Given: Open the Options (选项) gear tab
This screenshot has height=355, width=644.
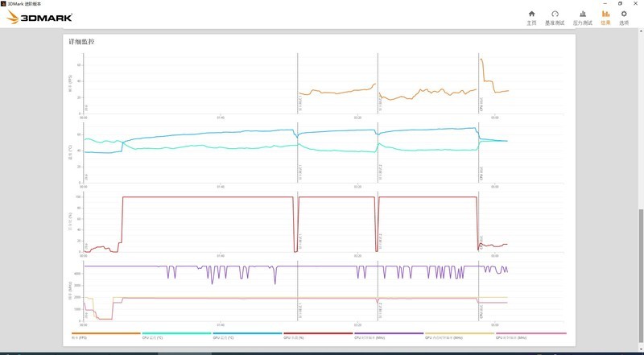Looking at the screenshot, I should (624, 18).
